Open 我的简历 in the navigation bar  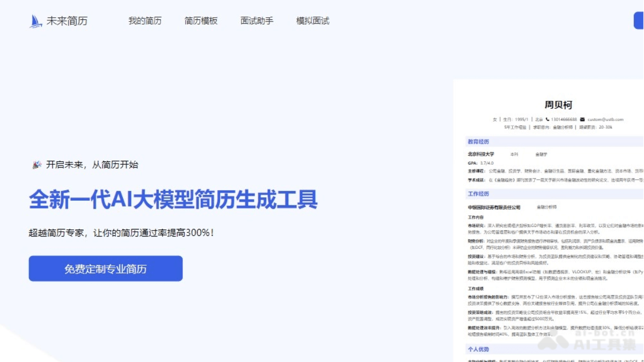click(145, 21)
